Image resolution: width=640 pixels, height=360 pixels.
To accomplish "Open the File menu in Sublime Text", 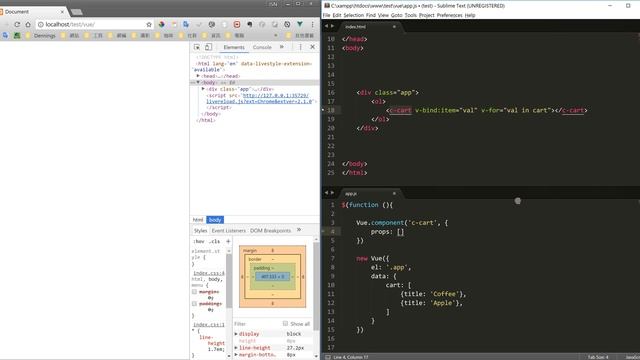I will tap(327, 15).
